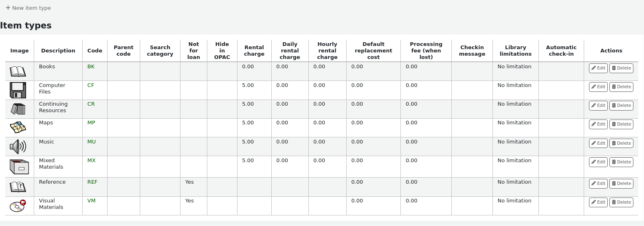Create a new item type

pyautogui.click(x=28, y=8)
